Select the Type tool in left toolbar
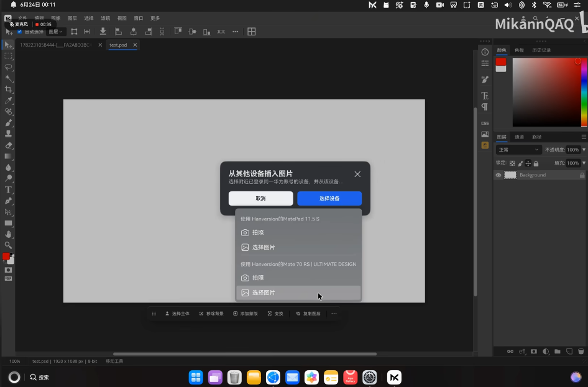Screen dimensions: 588x387 [8, 189]
